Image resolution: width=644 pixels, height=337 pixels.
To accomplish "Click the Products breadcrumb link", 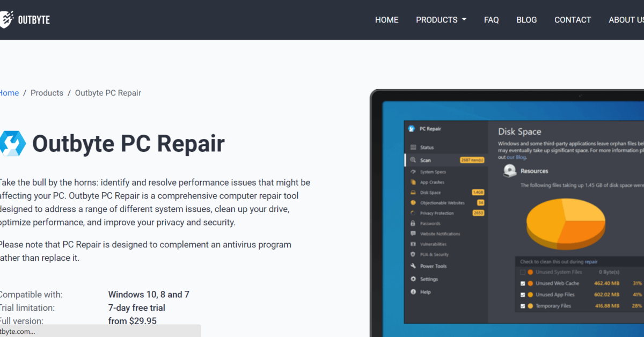I will 47,93.
